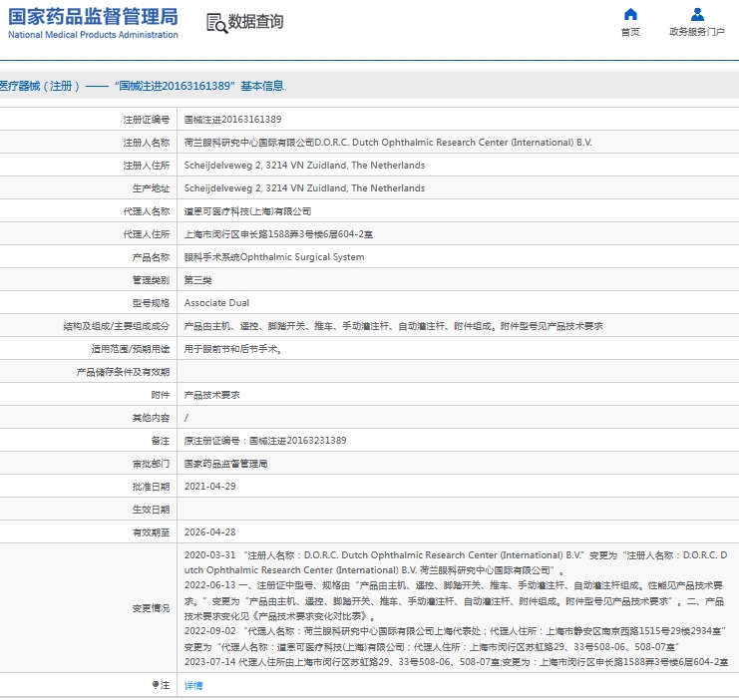The image size is (739, 700).
Task: Select registration number value 国械注进20163161389
Action: 232,120
